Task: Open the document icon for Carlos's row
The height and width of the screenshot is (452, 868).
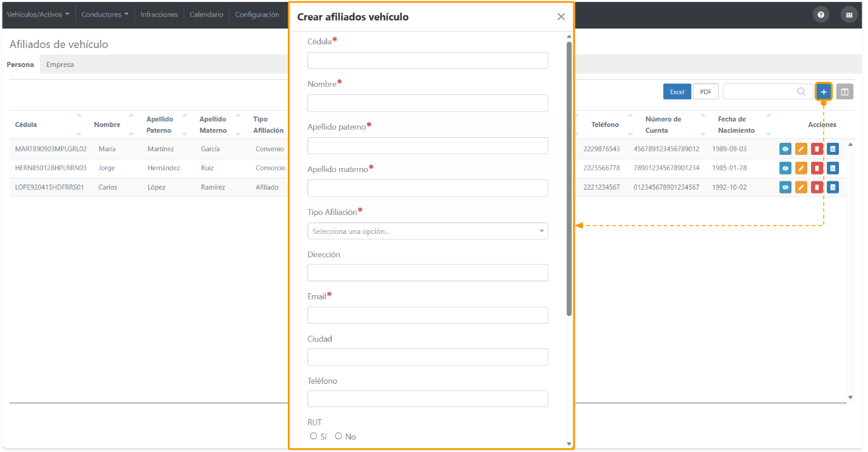Action: click(833, 187)
